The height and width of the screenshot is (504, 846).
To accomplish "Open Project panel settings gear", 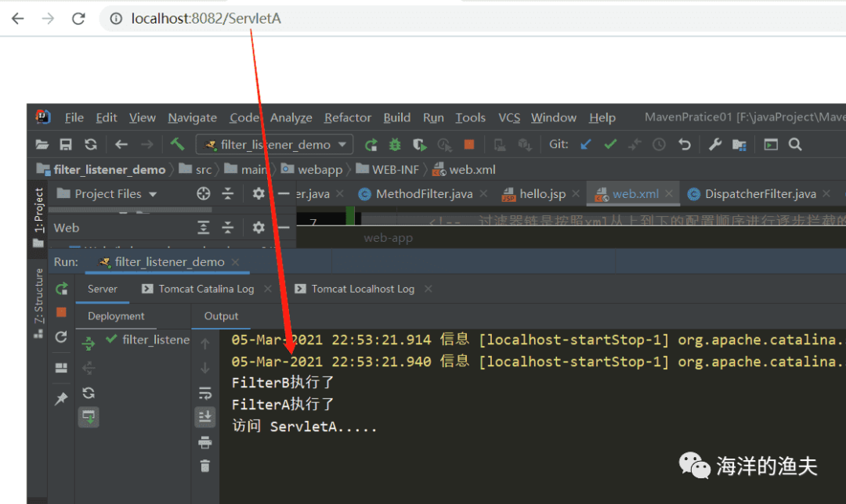I will coord(258,193).
